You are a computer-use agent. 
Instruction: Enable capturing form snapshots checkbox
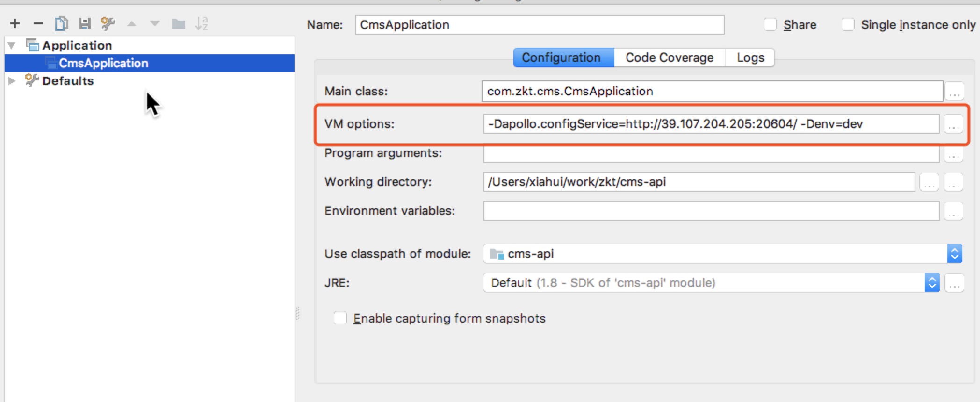340,318
